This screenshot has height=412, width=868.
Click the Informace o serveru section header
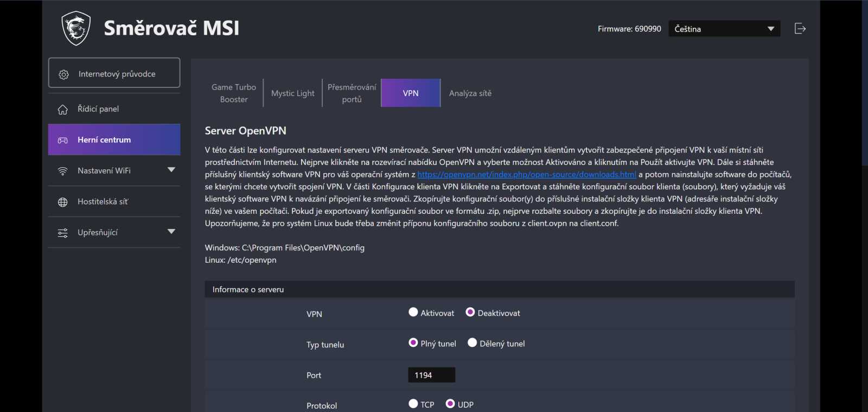500,289
